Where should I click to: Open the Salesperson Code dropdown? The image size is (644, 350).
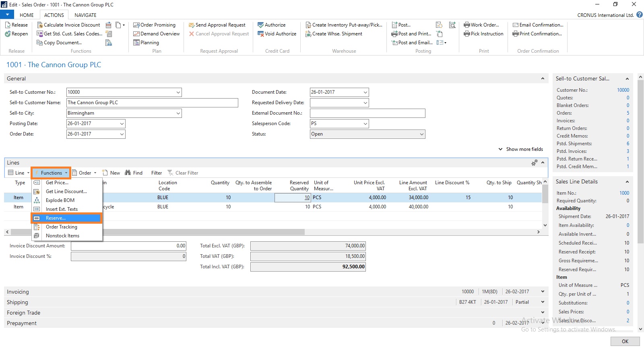(x=365, y=124)
